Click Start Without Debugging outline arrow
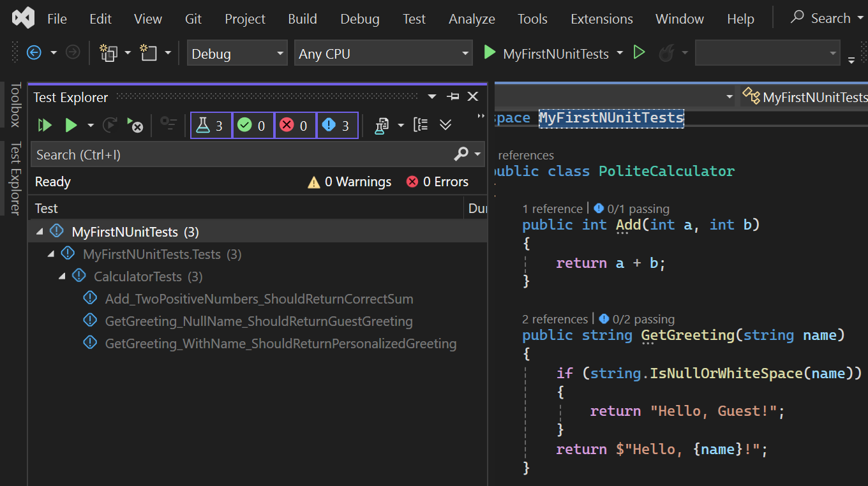 tap(639, 53)
